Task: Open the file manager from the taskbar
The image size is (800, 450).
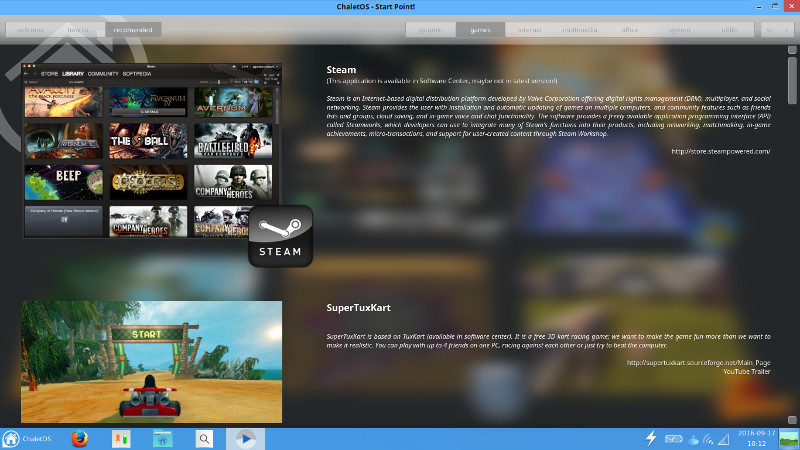Action: point(163,439)
